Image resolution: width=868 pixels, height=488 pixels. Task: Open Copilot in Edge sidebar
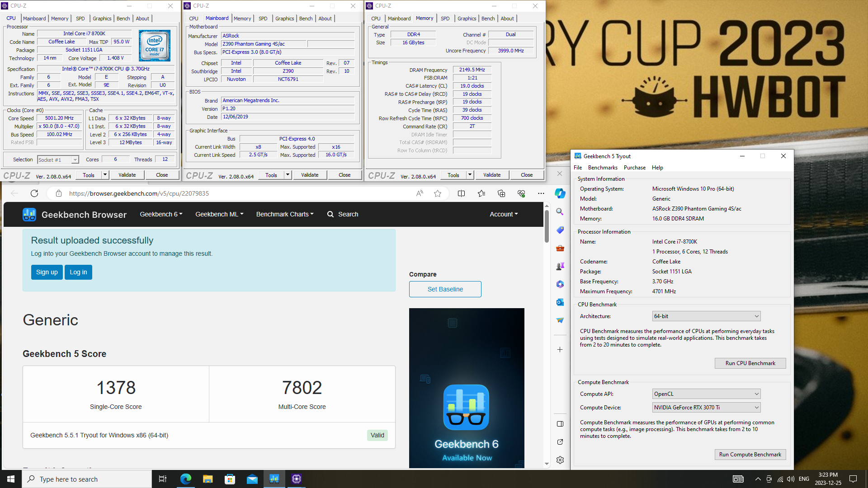(x=560, y=193)
